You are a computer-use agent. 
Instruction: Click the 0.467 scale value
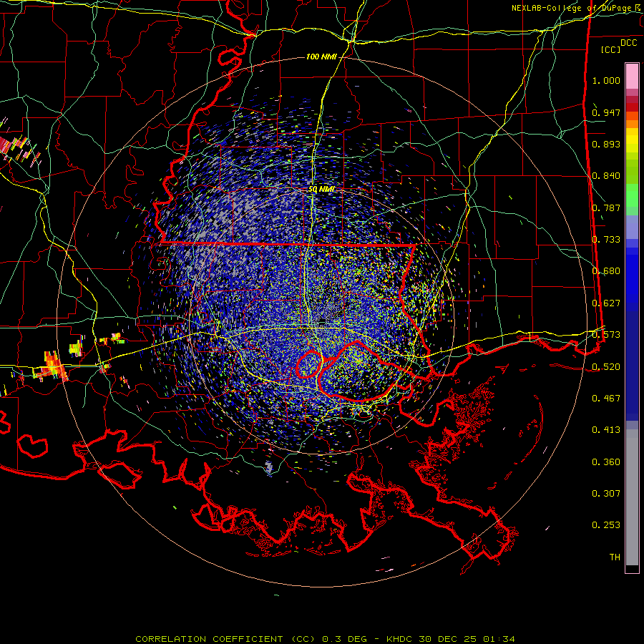[606, 399]
